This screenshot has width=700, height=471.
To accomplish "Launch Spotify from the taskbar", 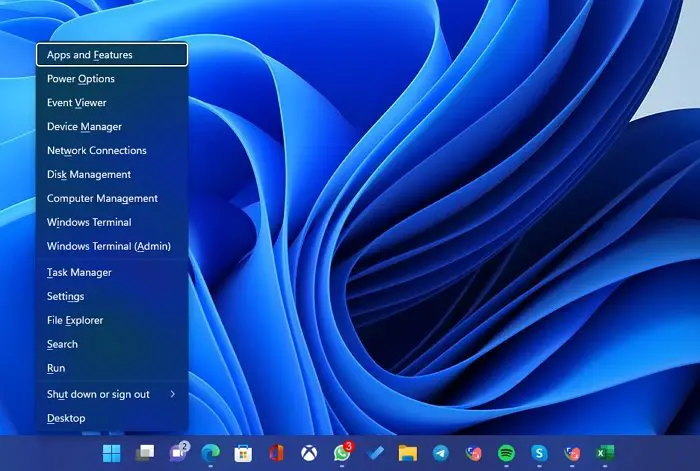I will pos(506,453).
